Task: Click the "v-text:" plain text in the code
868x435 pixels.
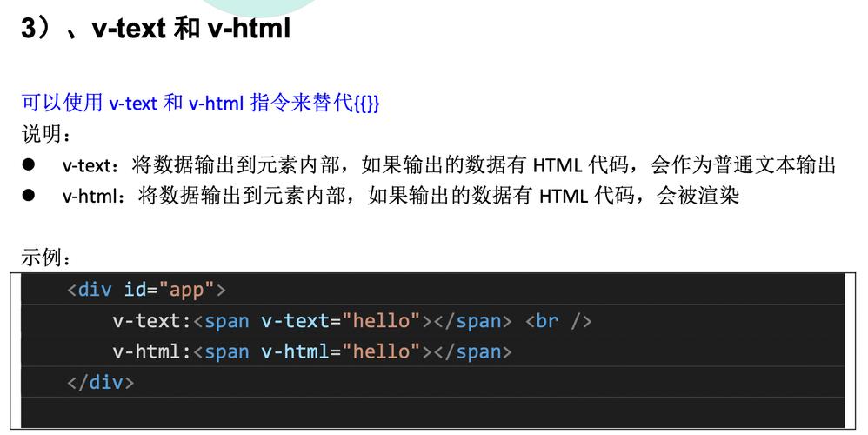Action: pyautogui.click(x=151, y=321)
